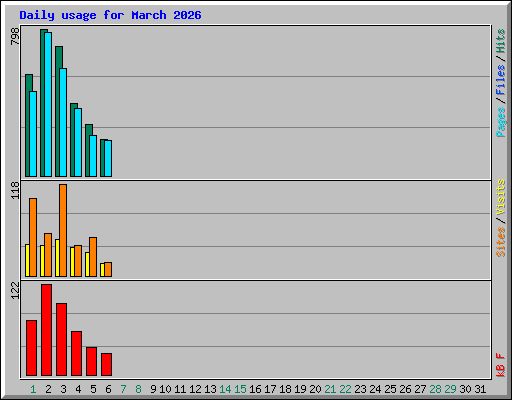This screenshot has width=512, height=400.
Task: Click the yellow visits bar for day 5
Action: [x=87, y=265]
